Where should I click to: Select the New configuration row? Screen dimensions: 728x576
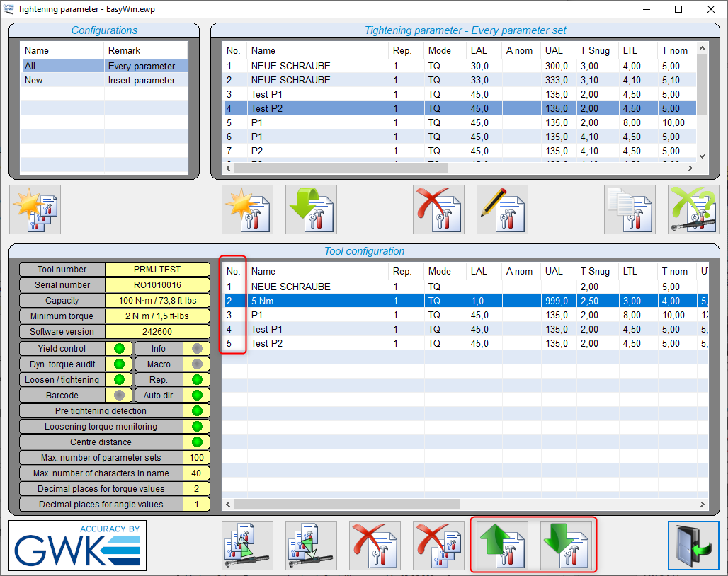coord(104,80)
